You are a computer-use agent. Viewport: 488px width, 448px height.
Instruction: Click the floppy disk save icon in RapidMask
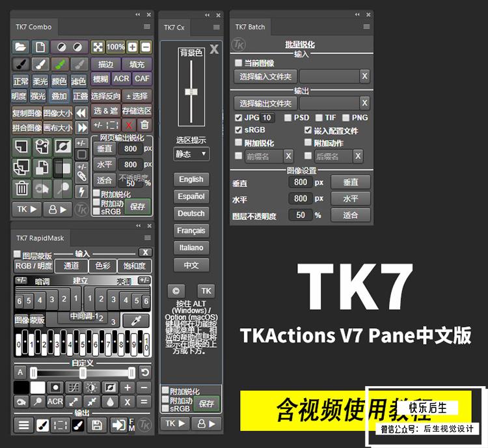(96, 425)
